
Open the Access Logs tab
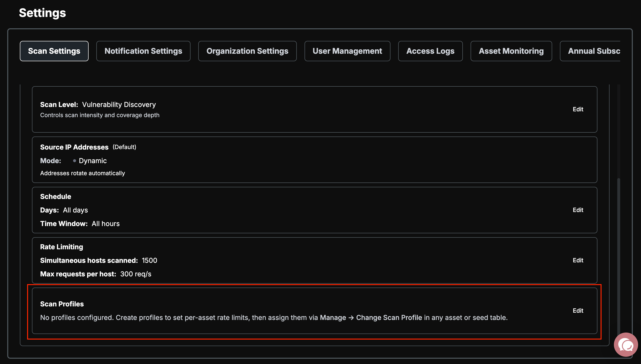pos(430,51)
